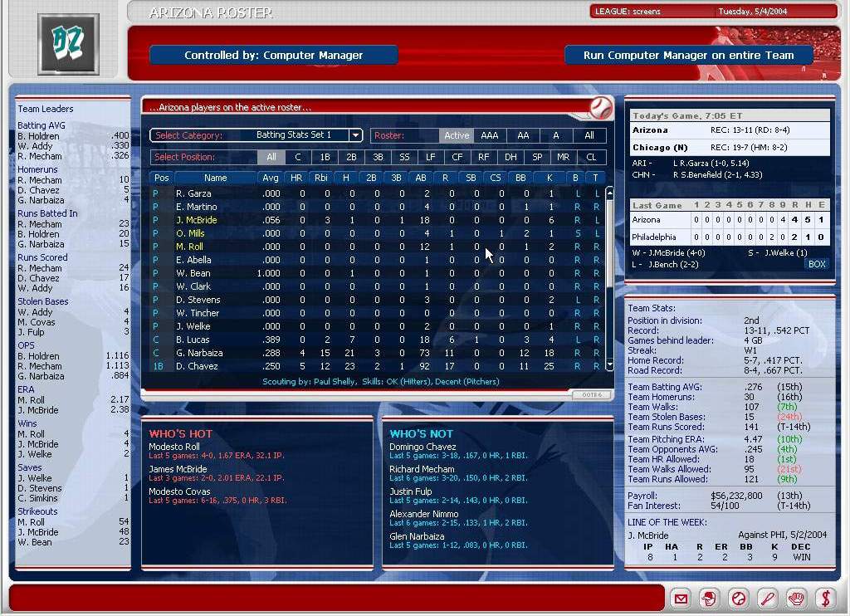The image size is (850, 616).
Task: Open the BOX score link for last game
Action: [x=817, y=264]
